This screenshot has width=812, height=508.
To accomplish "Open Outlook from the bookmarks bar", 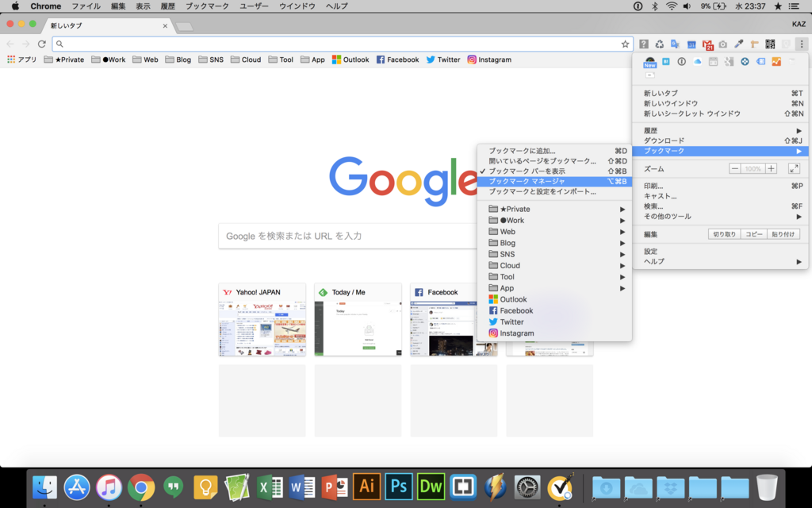I will [x=350, y=60].
